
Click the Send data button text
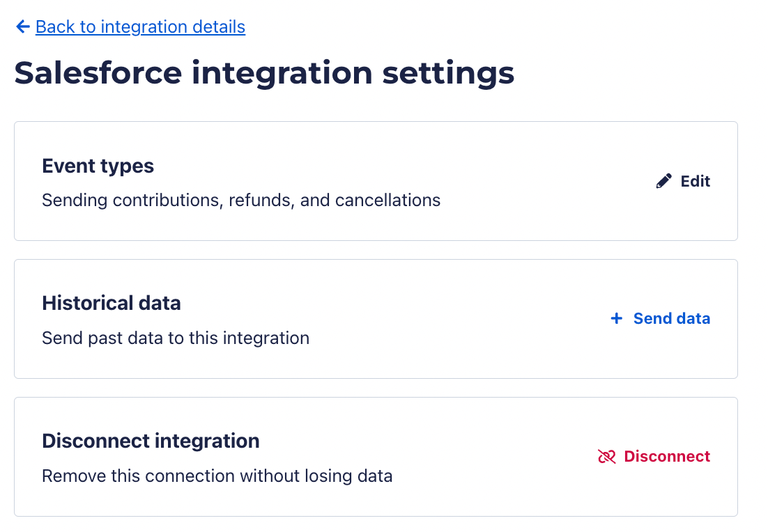pos(672,319)
